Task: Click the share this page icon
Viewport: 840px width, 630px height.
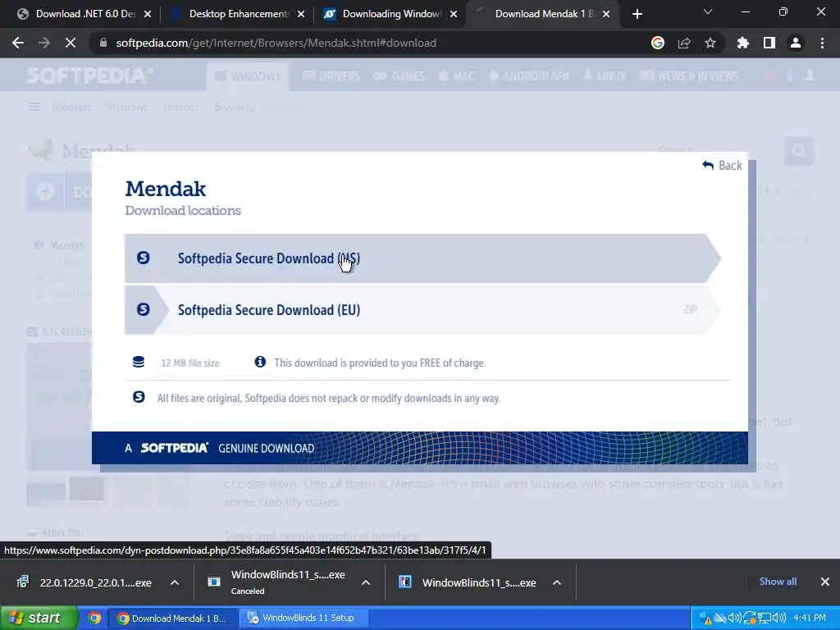Action: [x=684, y=43]
